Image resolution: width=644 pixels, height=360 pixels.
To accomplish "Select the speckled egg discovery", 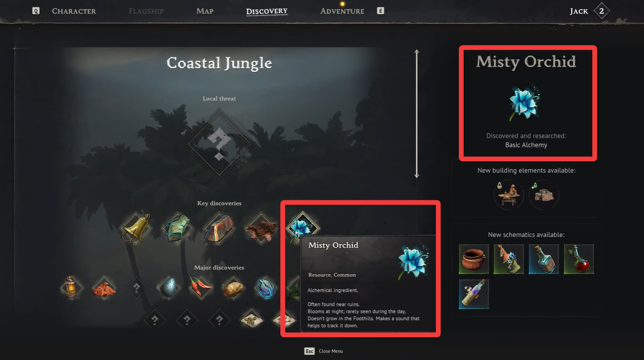I will tap(168, 288).
